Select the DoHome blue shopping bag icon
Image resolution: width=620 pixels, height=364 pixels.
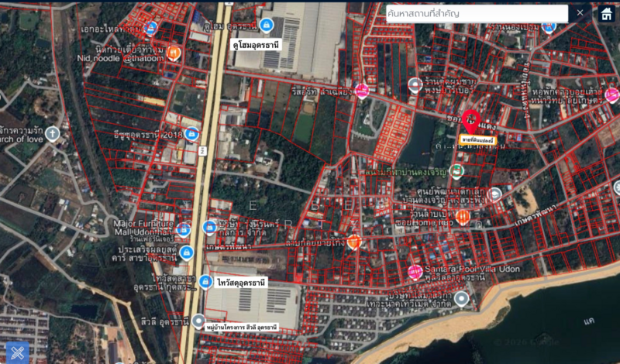(x=267, y=25)
